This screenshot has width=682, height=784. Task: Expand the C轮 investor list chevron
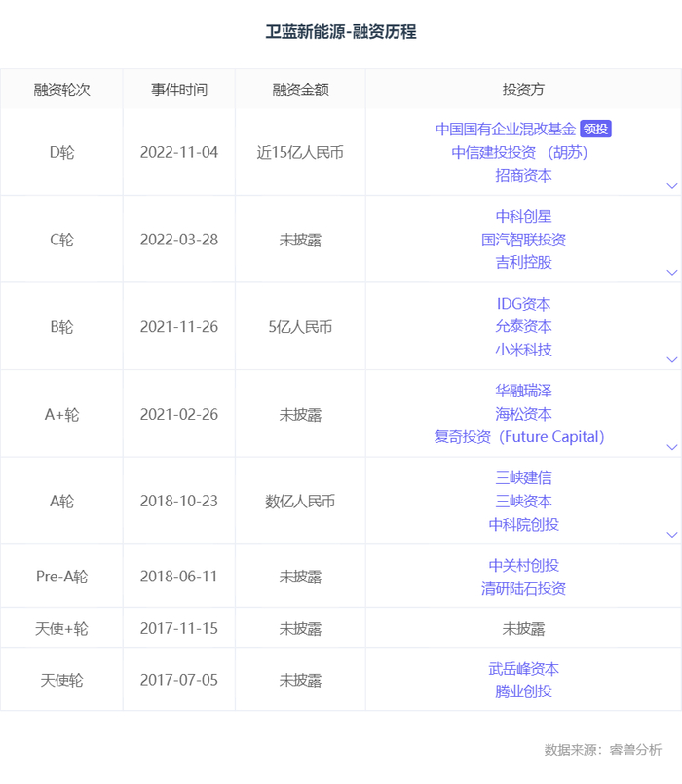(672, 273)
